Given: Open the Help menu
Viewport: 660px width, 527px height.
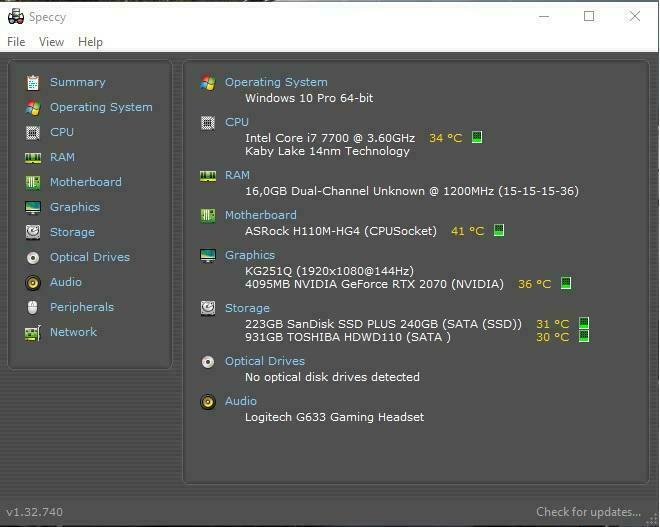Looking at the screenshot, I should click(90, 42).
